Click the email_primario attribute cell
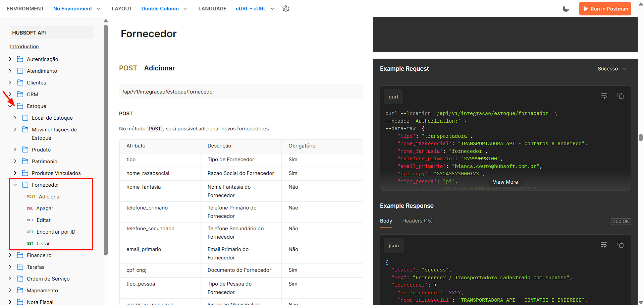Screen dimensions: 644x305 160,253
